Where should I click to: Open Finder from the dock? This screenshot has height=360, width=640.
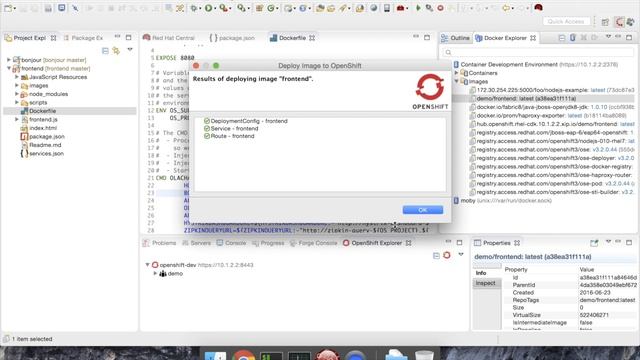(x=215, y=355)
